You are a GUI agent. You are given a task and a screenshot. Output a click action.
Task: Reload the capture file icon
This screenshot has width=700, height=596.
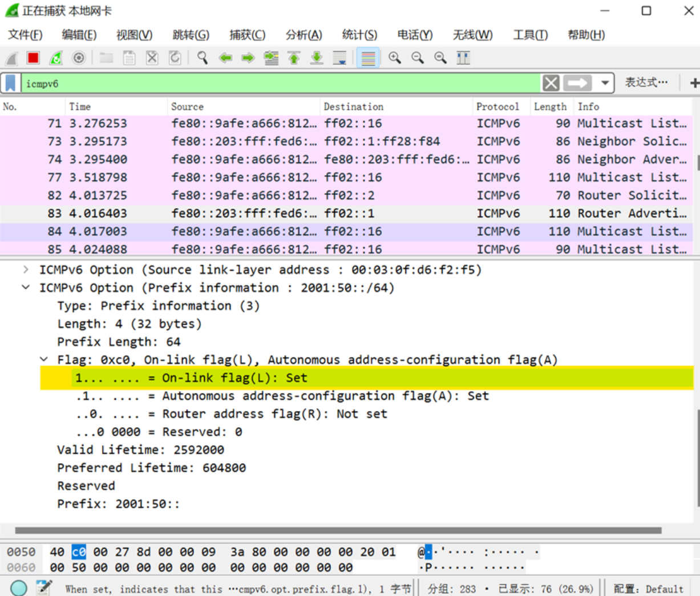coord(175,58)
